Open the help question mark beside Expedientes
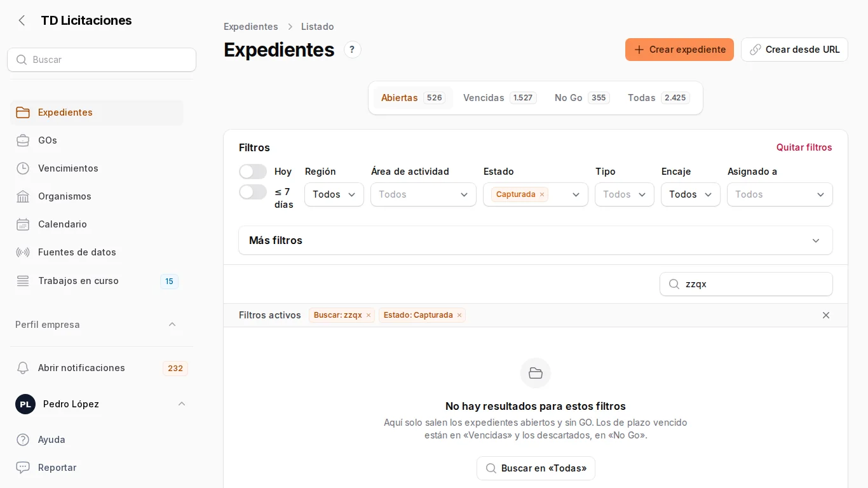Image resolution: width=868 pixels, height=488 pixels. (x=352, y=50)
